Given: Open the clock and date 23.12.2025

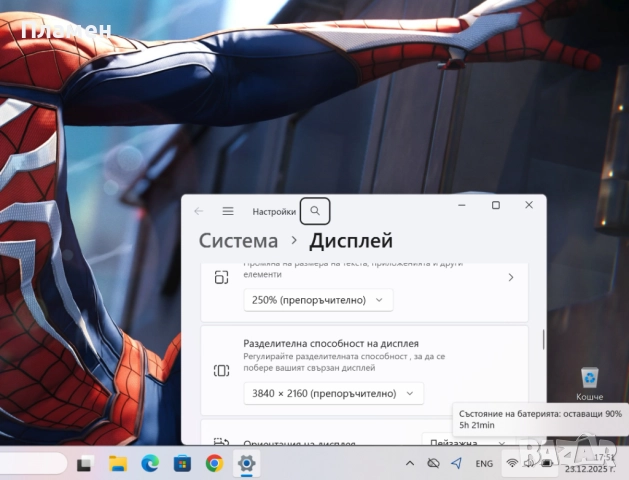Looking at the screenshot, I should [590, 463].
